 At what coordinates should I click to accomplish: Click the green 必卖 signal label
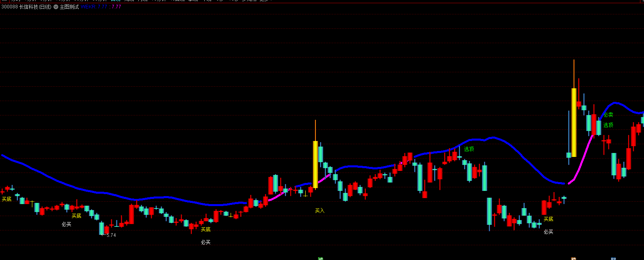point(608,115)
